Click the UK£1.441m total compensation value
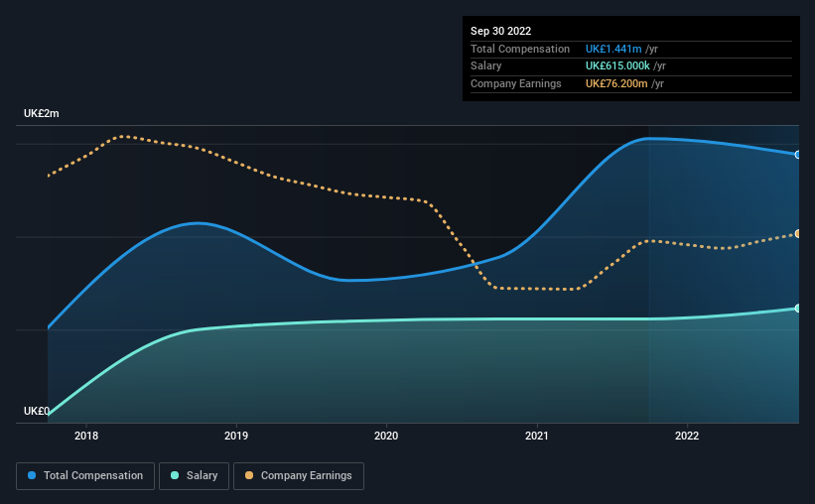 613,49
